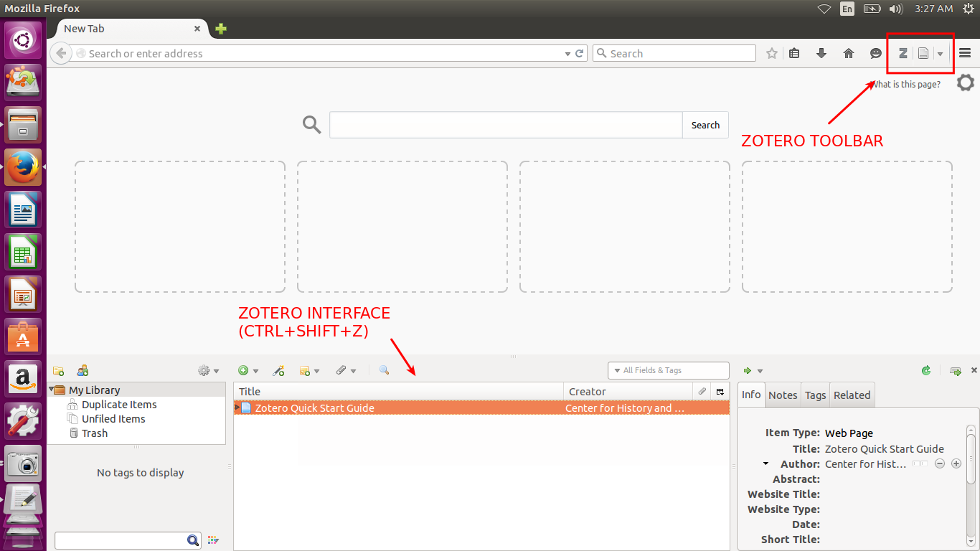Expand Zotero Quick Start Guide item row
This screenshot has width=980, height=551.
(x=237, y=408)
